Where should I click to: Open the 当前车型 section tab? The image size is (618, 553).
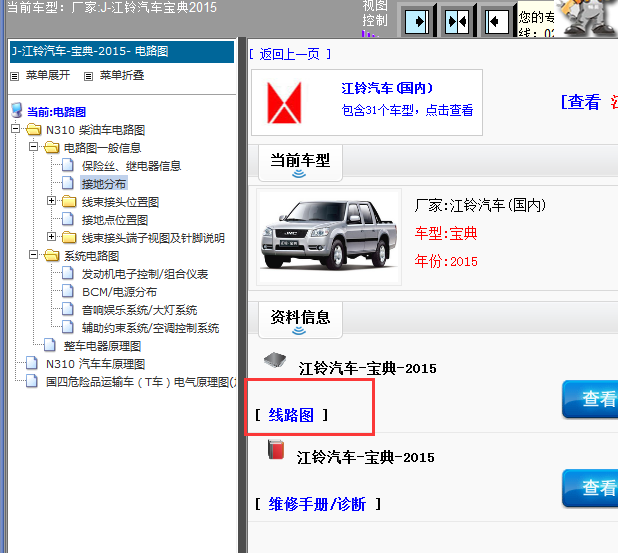[x=300, y=164]
